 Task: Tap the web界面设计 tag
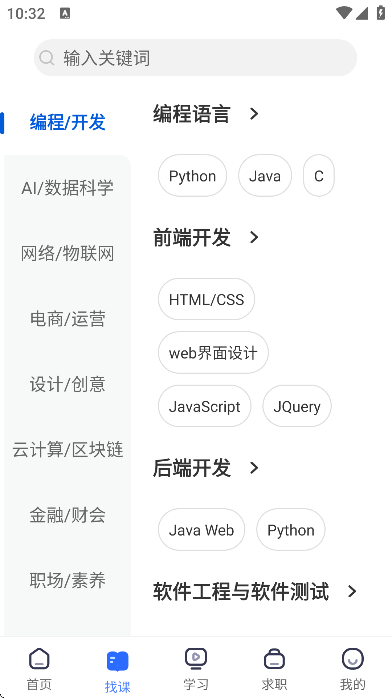pos(213,353)
